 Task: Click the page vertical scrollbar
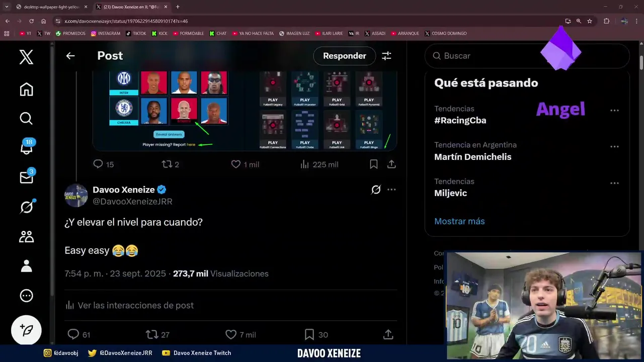click(641, 63)
